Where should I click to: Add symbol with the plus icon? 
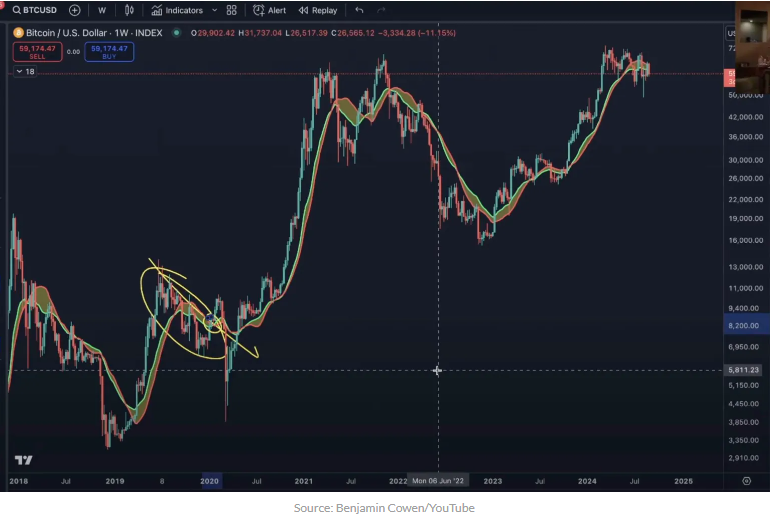[74, 10]
